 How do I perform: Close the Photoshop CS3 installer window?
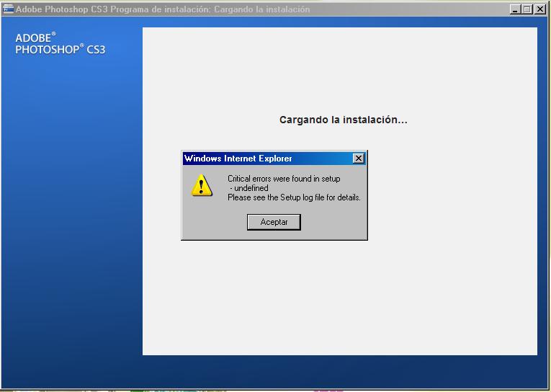539,9
